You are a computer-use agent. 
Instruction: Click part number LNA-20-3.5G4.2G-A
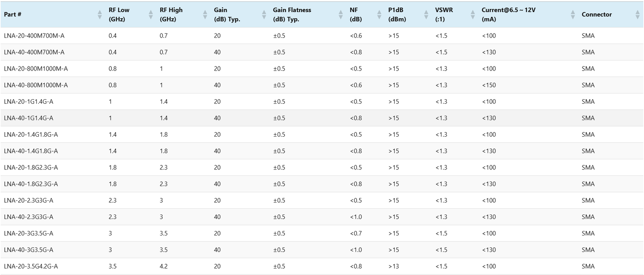[x=31, y=266]
